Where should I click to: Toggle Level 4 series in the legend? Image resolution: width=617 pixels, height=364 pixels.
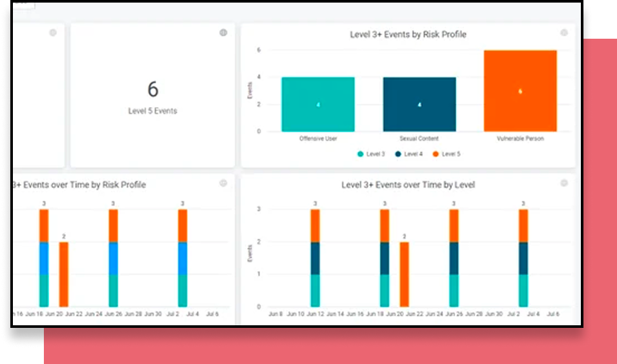click(411, 154)
